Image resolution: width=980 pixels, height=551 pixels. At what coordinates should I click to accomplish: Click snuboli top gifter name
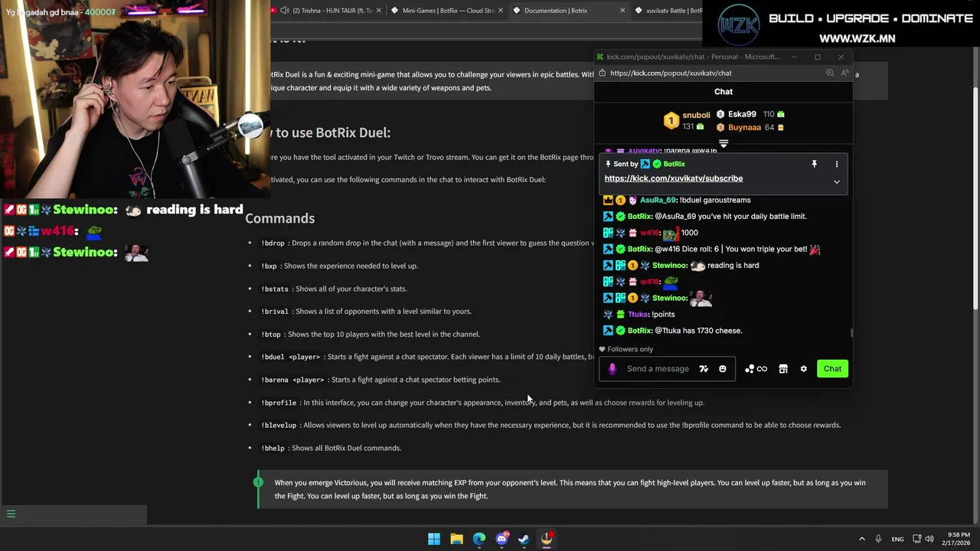(x=696, y=115)
